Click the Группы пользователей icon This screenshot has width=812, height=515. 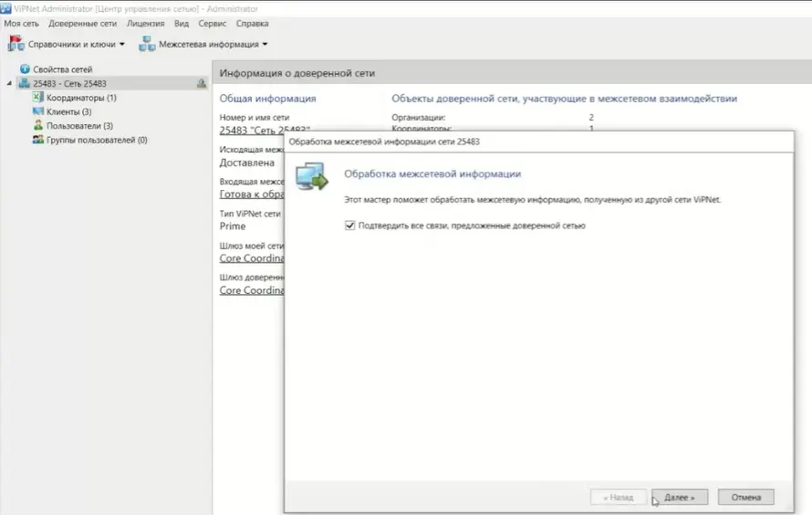[37, 140]
